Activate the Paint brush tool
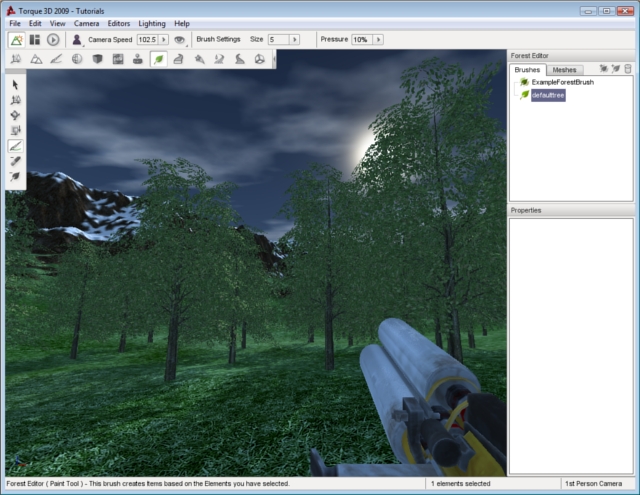The width and height of the screenshot is (640, 495). 16,146
